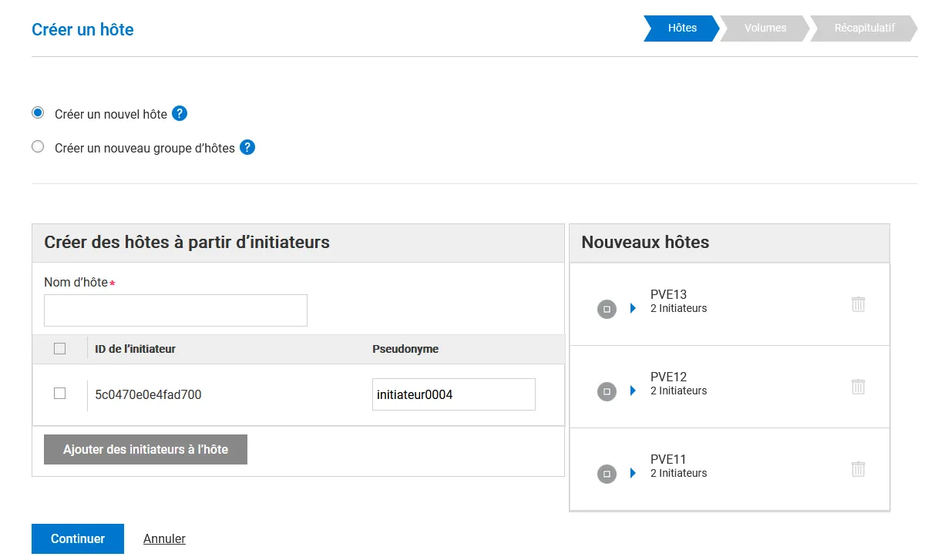This screenshot has height=560, width=948.
Task: Click help icon beside Créer un nouveau groupe d'hôtes
Action: pos(247,148)
